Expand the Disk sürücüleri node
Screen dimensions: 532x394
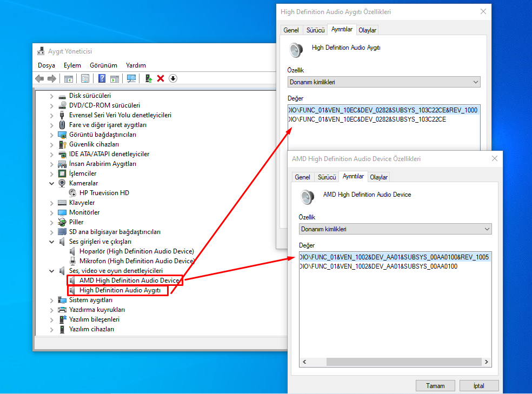click(51, 96)
